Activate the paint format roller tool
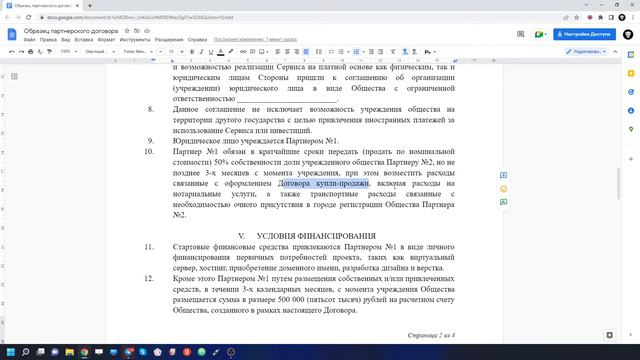This screenshot has height=360, width=640. [49, 52]
